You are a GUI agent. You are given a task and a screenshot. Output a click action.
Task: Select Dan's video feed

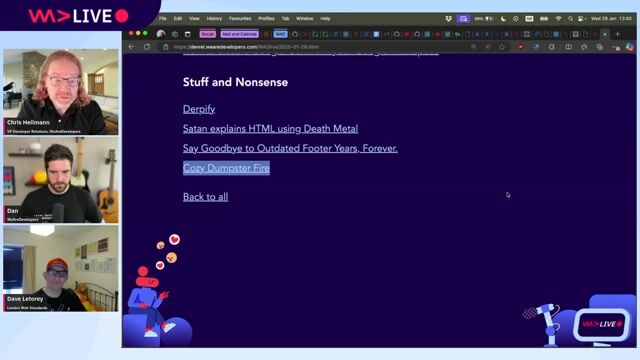[x=61, y=180]
